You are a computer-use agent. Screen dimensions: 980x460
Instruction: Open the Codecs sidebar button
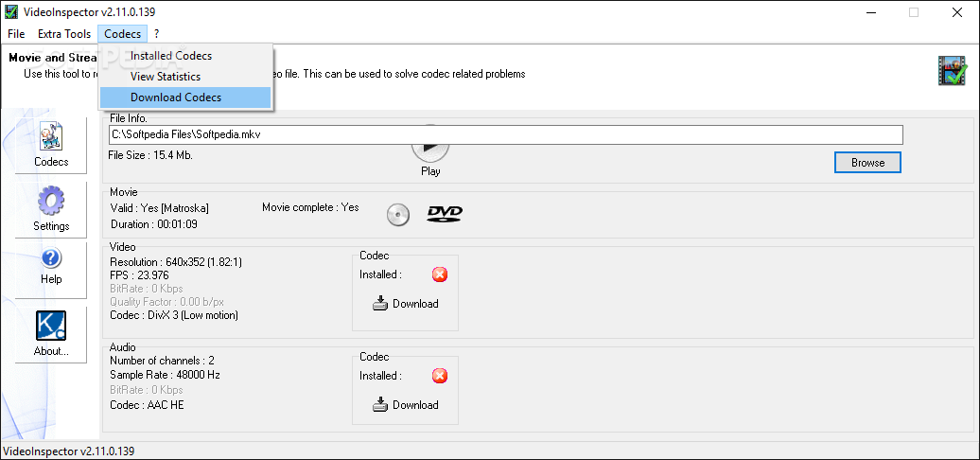coord(51,145)
